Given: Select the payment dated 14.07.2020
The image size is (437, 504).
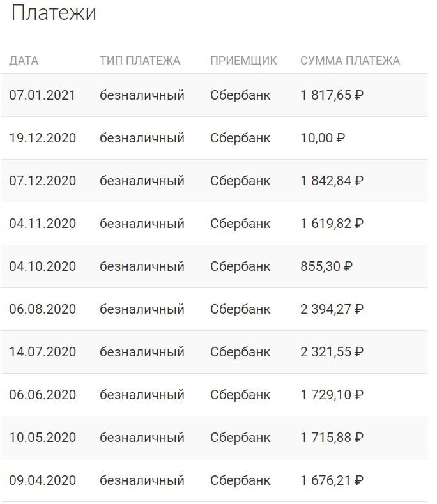Looking at the screenshot, I should pyautogui.click(x=214, y=351).
